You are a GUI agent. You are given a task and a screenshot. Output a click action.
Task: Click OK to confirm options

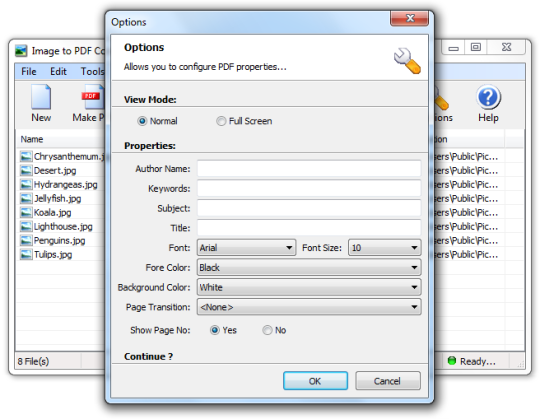click(x=315, y=381)
